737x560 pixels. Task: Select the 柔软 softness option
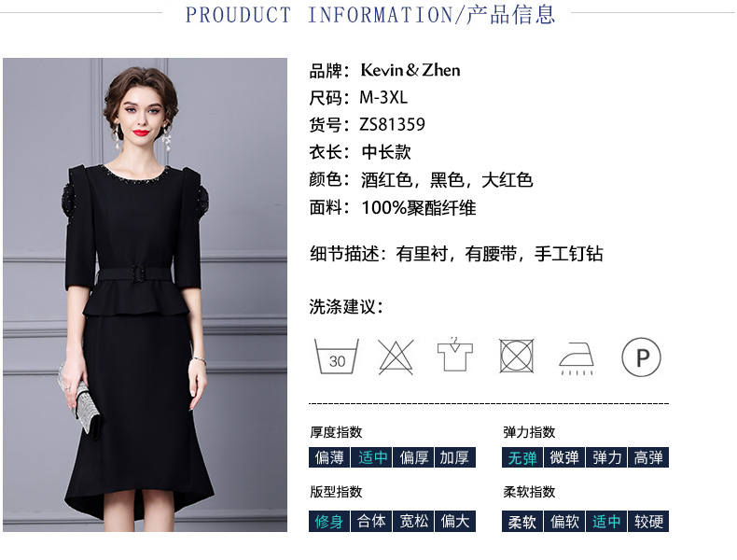point(522,522)
